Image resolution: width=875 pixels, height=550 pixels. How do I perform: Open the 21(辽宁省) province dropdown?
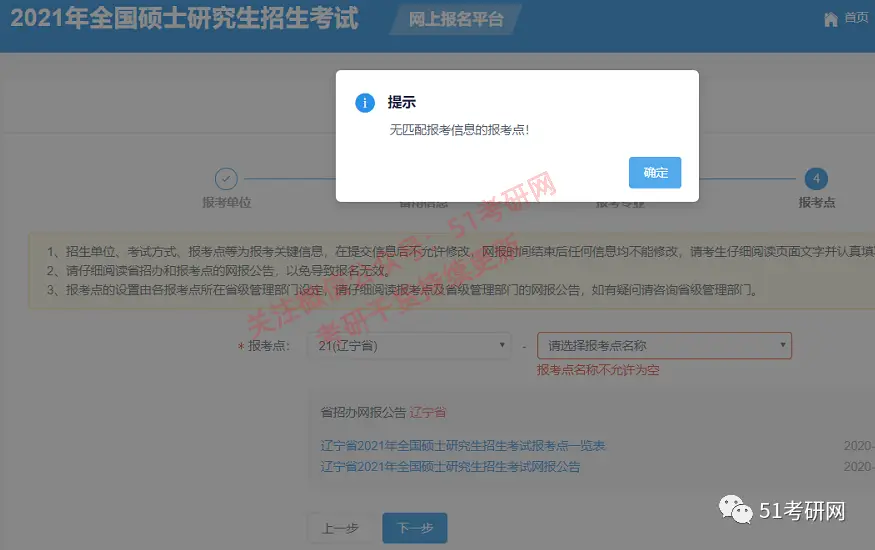(x=410, y=346)
